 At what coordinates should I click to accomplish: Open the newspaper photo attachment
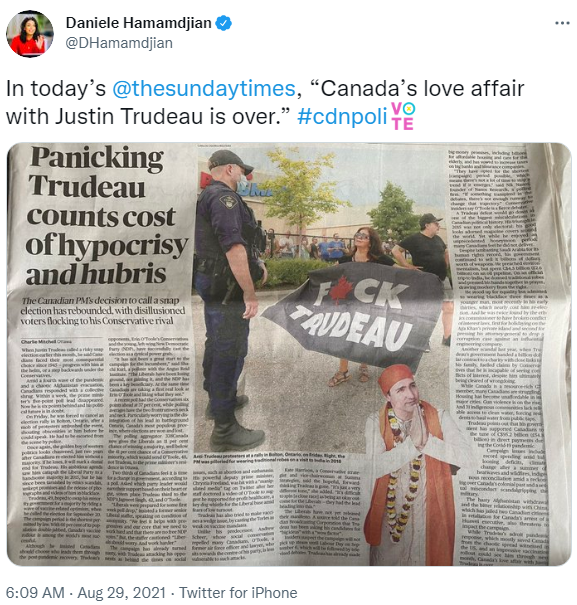(289, 354)
